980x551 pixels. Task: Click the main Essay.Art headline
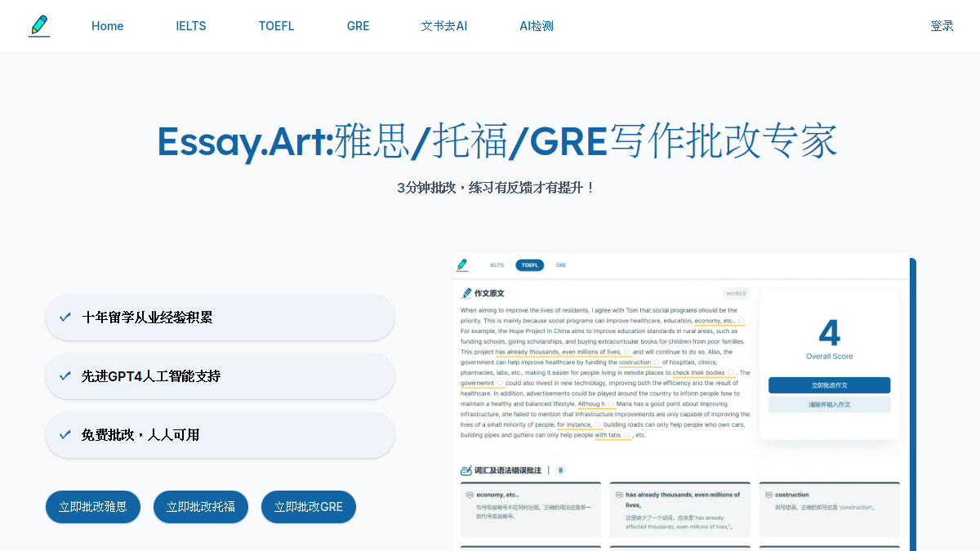497,141
